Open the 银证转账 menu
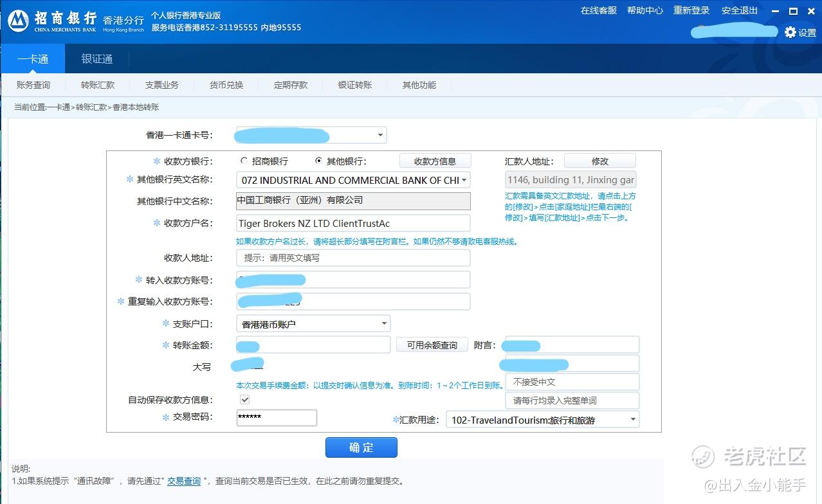Screen dimensions: 822x504 [x=355, y=85]
